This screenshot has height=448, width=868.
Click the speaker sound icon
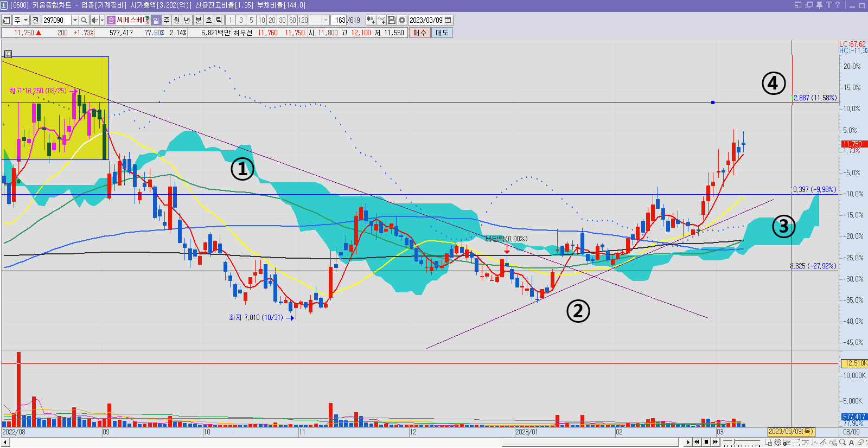[x=94, y=20]
